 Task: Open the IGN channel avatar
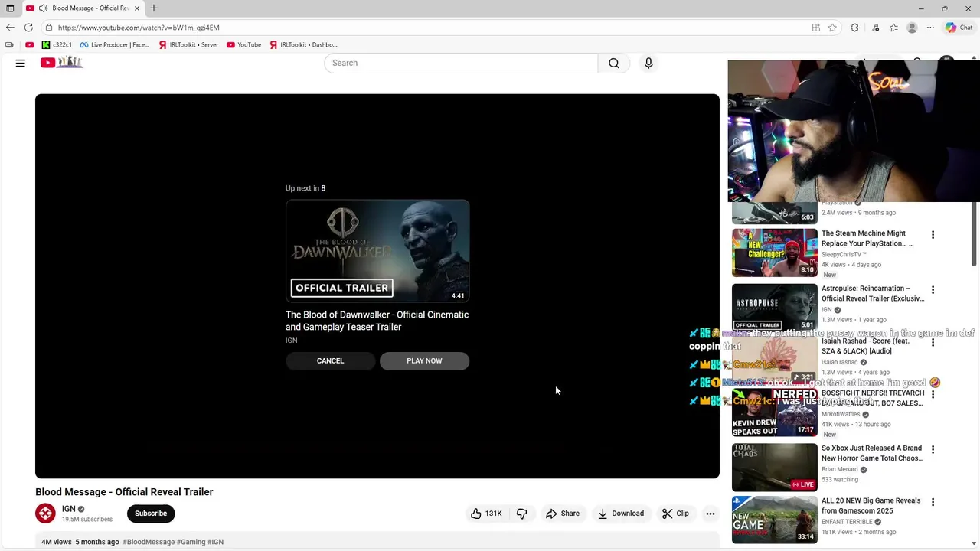tap(45, 514)
